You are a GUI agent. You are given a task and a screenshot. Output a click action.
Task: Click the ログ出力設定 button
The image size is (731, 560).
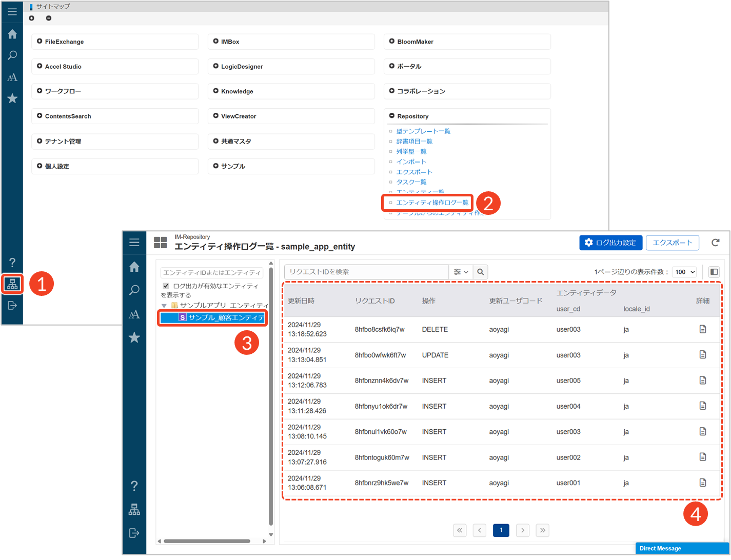(610, 243)
